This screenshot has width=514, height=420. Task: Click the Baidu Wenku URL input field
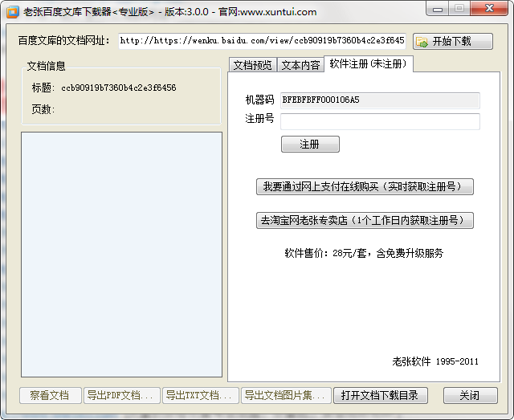click(262, 41)
